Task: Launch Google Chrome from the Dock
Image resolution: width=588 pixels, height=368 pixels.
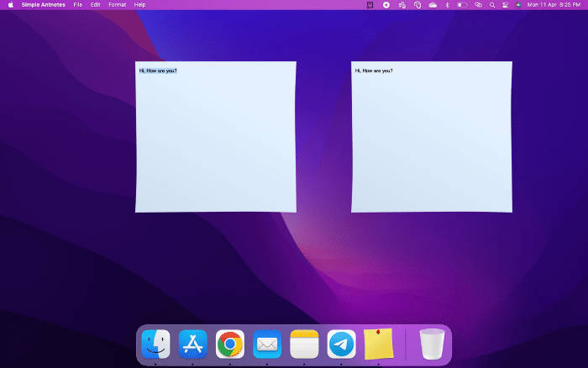Action: (x=230, y=344)
